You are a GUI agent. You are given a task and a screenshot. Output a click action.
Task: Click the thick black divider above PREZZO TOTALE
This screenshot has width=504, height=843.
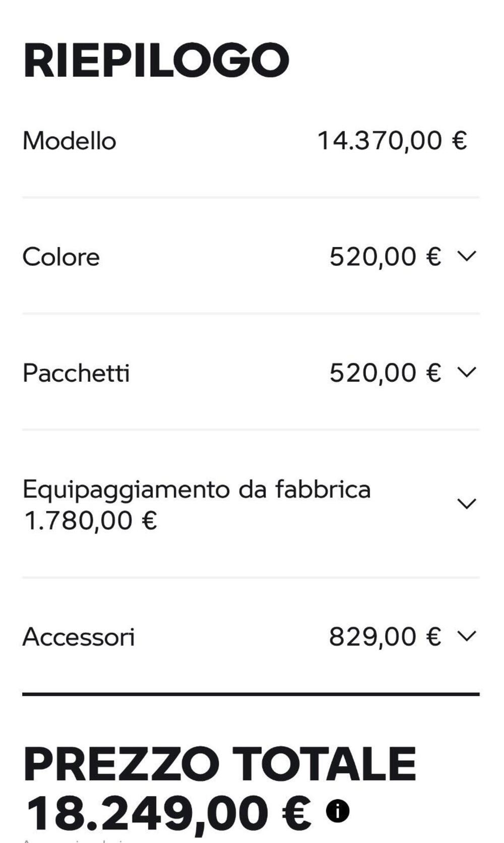(250, 694)
